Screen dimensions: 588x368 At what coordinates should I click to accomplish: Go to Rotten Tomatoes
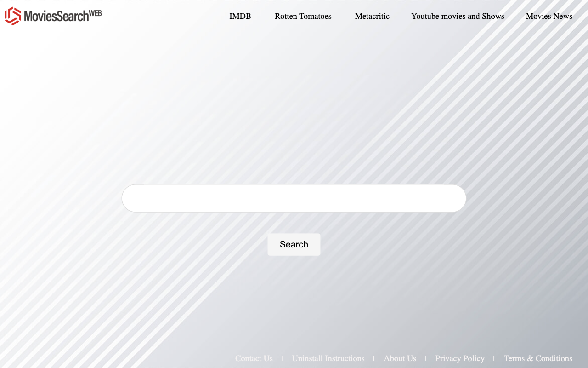coord(303,16)
